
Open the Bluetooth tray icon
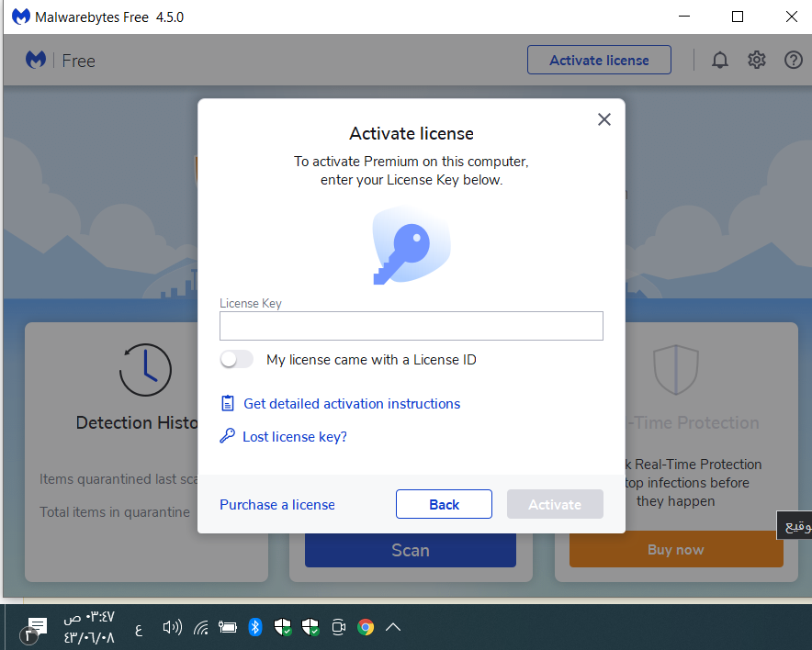click(254, 627)
